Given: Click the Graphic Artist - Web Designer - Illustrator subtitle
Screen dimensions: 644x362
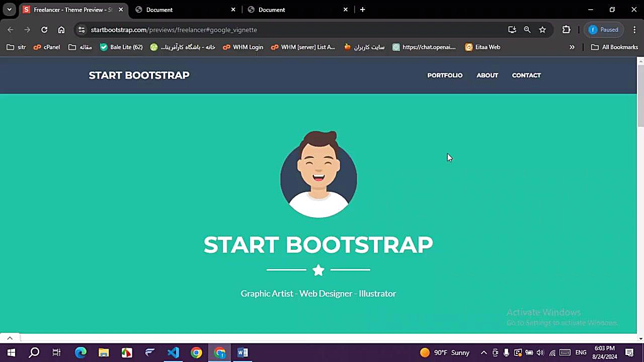Looking at the screenshot, I should [318, 294].
